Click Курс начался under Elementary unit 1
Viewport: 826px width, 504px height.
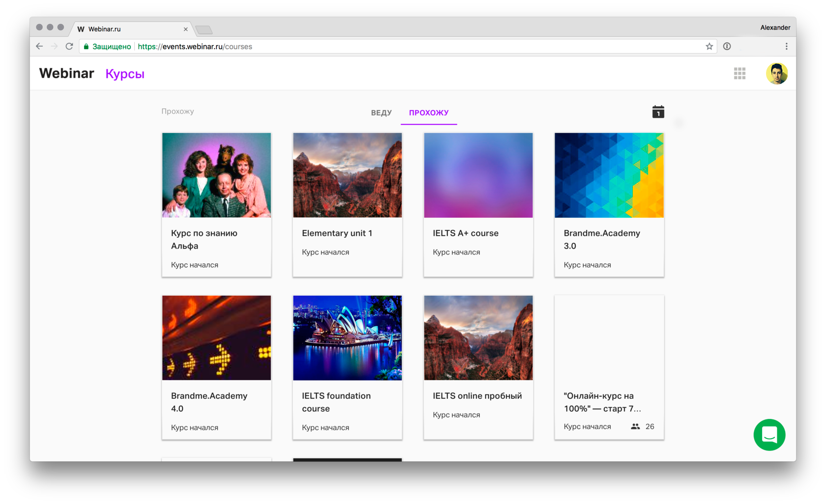(325, 252)
